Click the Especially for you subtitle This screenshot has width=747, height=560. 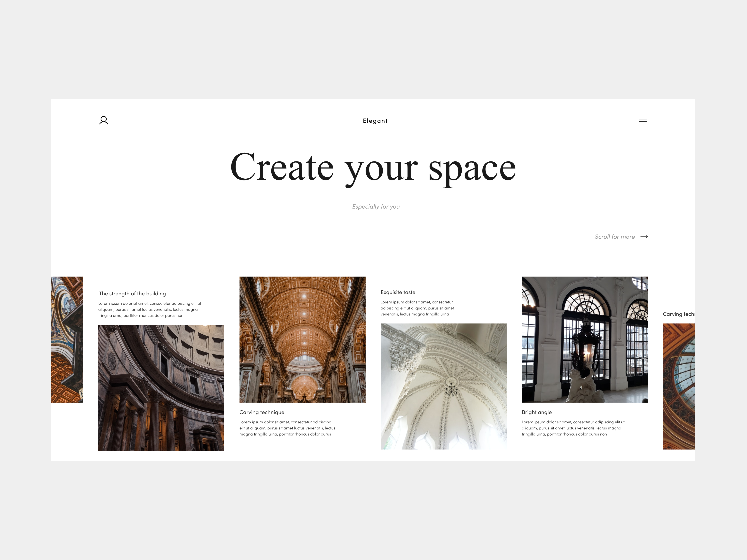376,207
